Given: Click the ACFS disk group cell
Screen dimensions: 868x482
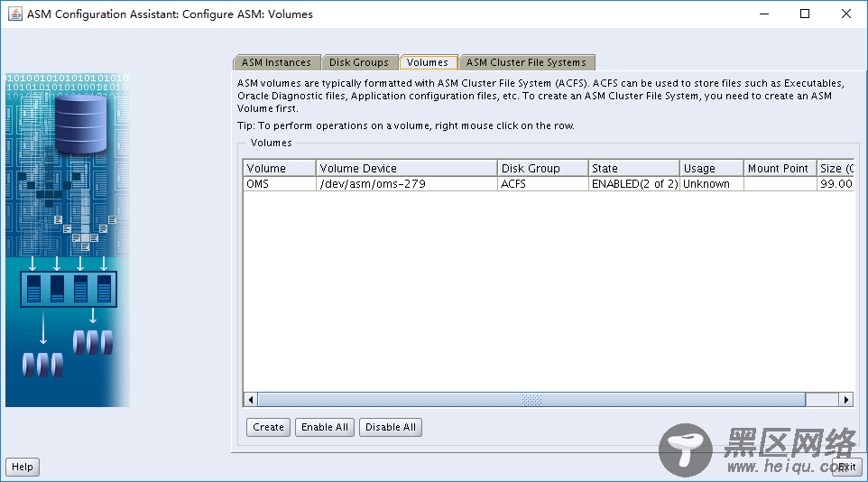Looking at the screenshot, I should tap(543, 184).
